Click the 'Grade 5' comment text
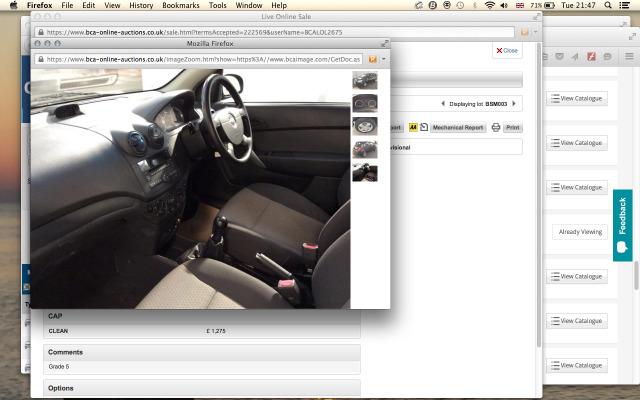640x400 pixels. tap(59, 367)
